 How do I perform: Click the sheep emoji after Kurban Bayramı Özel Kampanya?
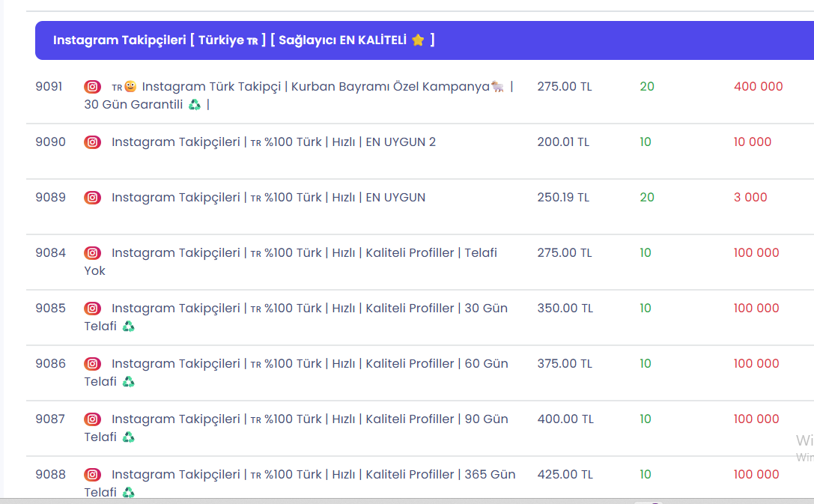coord(498,87)
